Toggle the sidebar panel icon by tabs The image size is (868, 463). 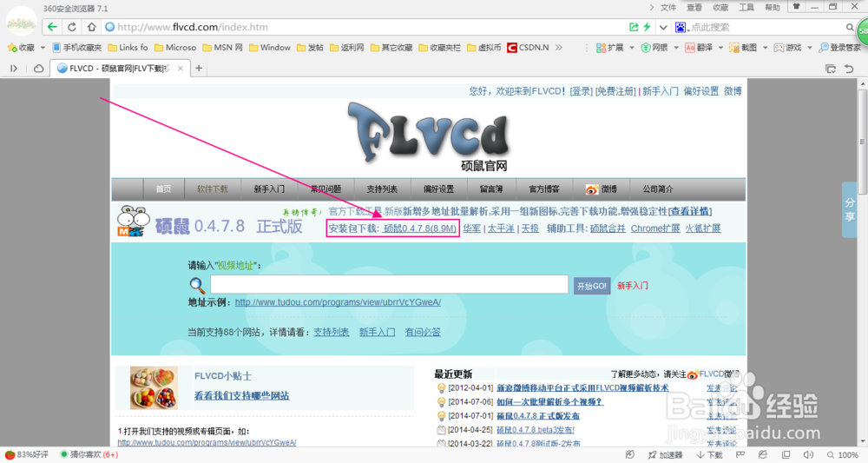(x=14, y=68)
